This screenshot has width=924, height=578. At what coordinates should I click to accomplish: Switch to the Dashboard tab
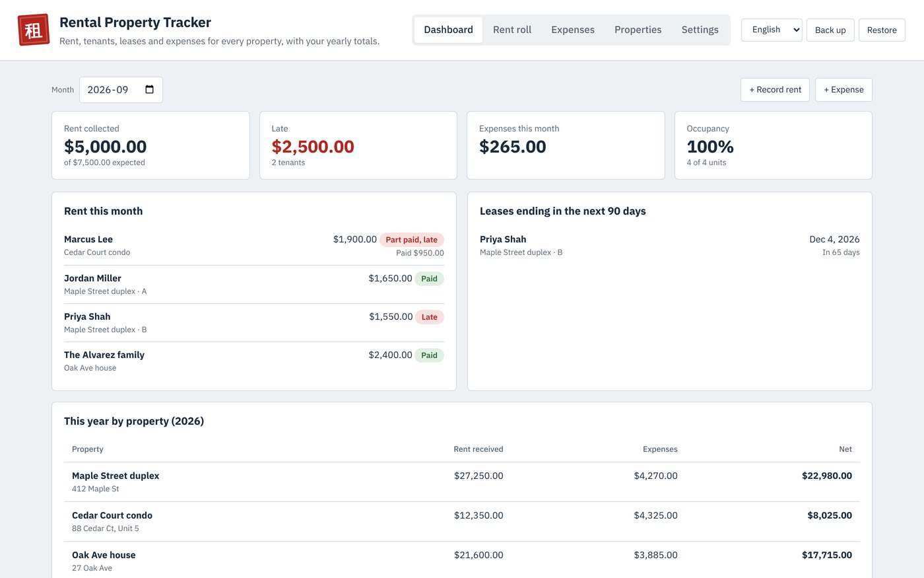[x=448, y=30]
